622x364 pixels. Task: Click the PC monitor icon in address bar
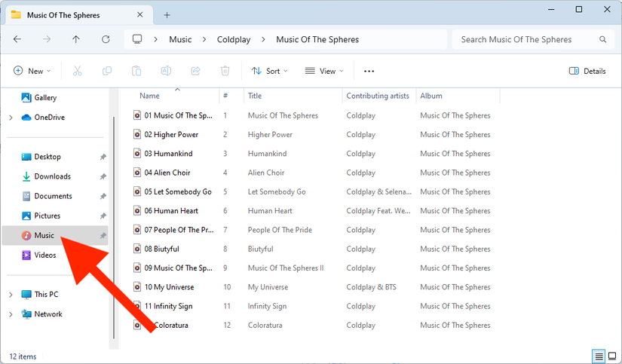click(x=137, y=39)
